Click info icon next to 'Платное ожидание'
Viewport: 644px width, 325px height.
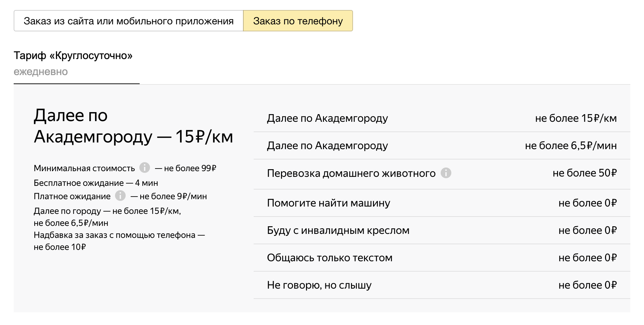pyautogui.click(x=120, y=196)
